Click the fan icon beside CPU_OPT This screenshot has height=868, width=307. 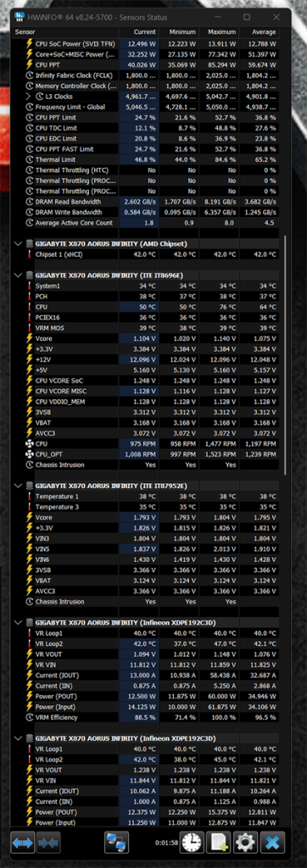pyautogui.click(x=30, y=454)
